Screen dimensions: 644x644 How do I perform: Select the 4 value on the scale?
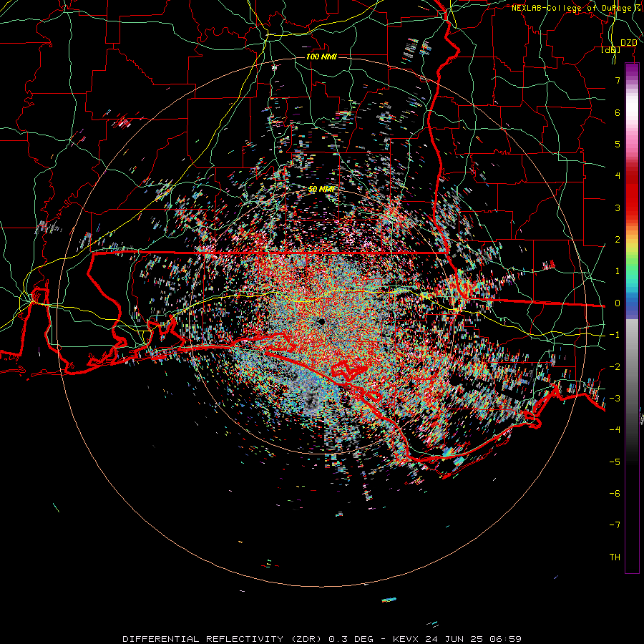(x=618, y=176)
